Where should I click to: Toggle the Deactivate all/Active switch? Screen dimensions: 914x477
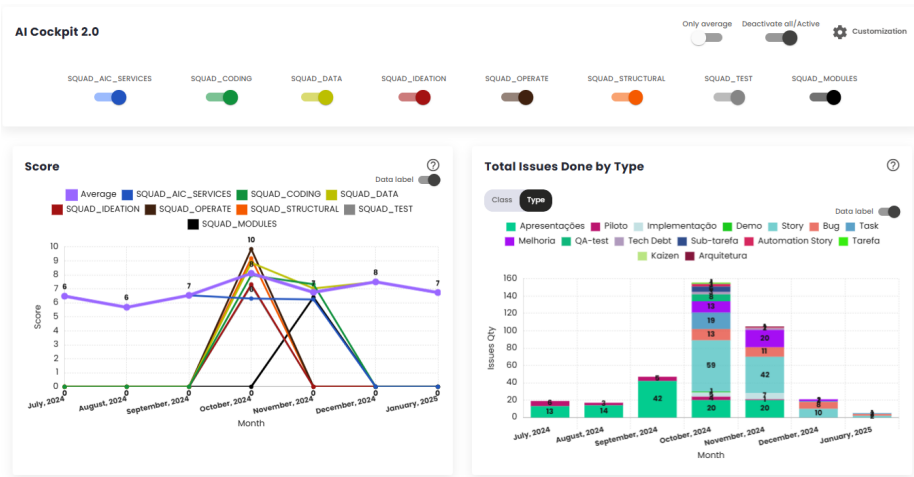(781, 38)
